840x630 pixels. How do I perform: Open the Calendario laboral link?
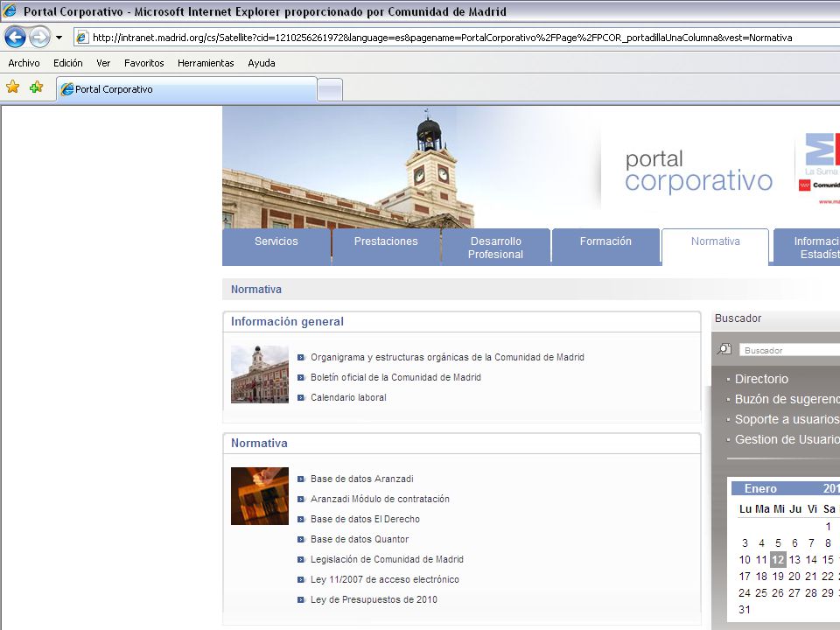pos(348,397)
